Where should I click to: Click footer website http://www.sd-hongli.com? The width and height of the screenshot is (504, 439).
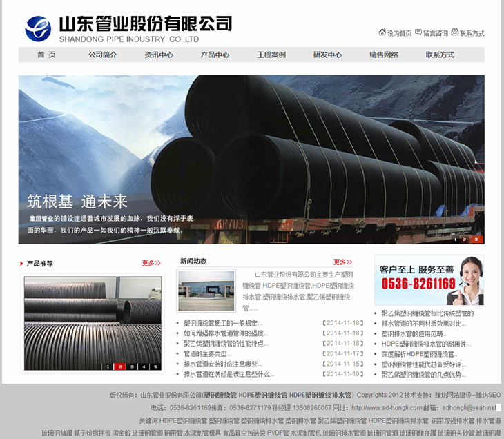[x=387, y=408]
